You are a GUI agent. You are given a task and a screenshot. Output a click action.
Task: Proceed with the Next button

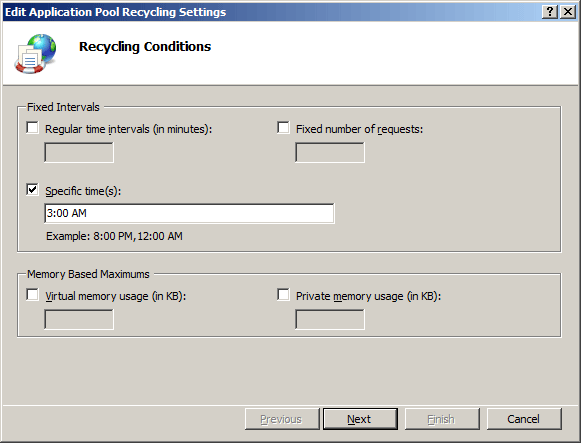360,419
